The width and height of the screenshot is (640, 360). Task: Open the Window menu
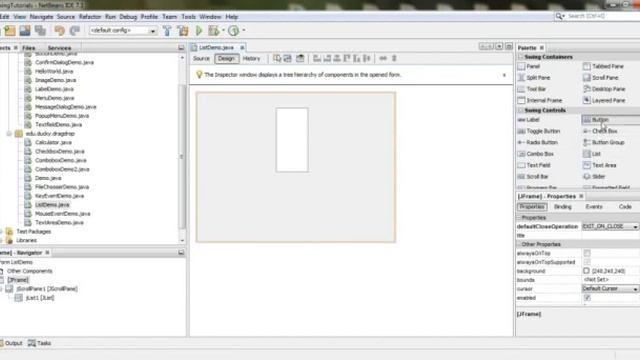[210, 17]
